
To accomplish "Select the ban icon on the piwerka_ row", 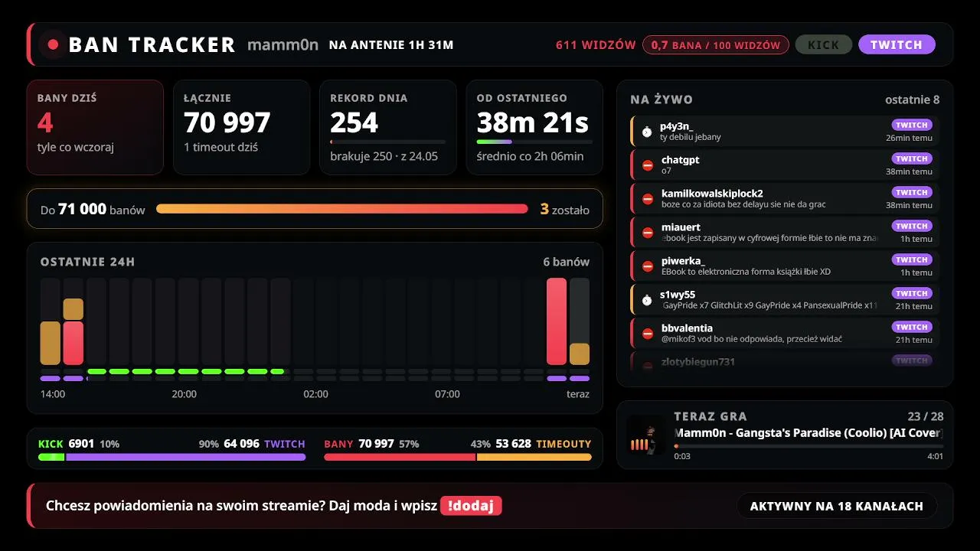I will click(648, 266).
